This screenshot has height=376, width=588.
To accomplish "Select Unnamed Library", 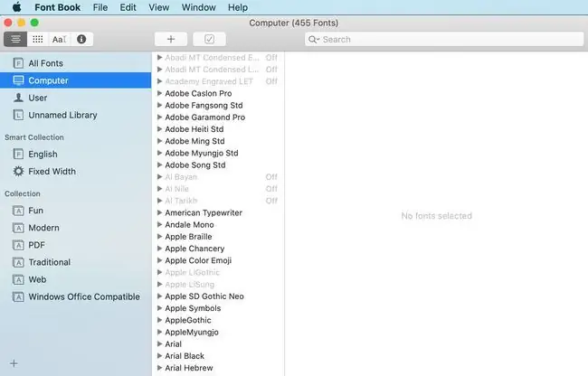I will 76,115.
